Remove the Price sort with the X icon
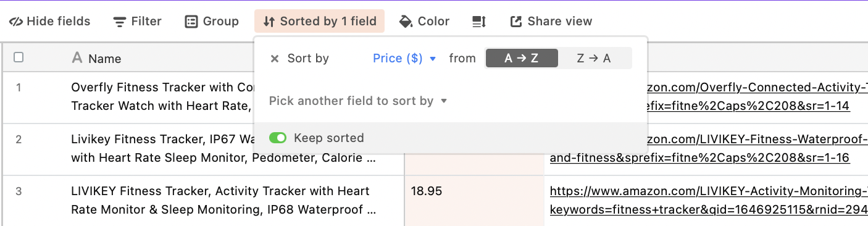The image size is (868, 226). [x=275, y=59]
